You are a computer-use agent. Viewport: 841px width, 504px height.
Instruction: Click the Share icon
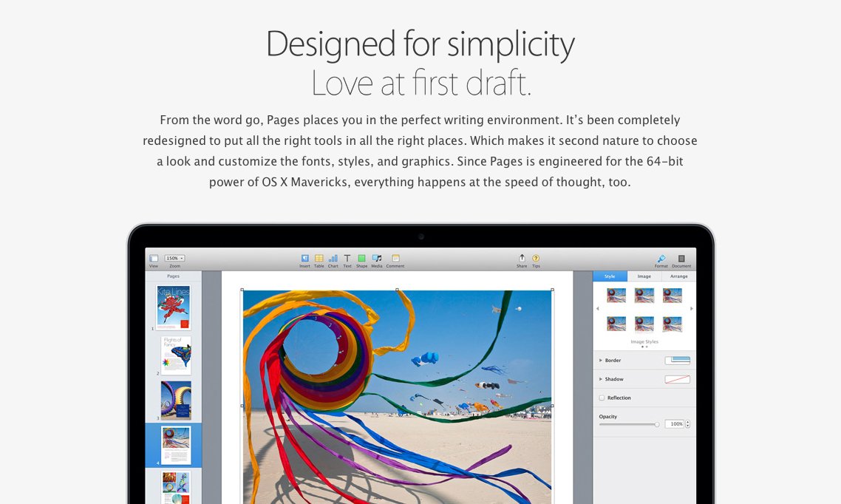click(x=522, y=256)
